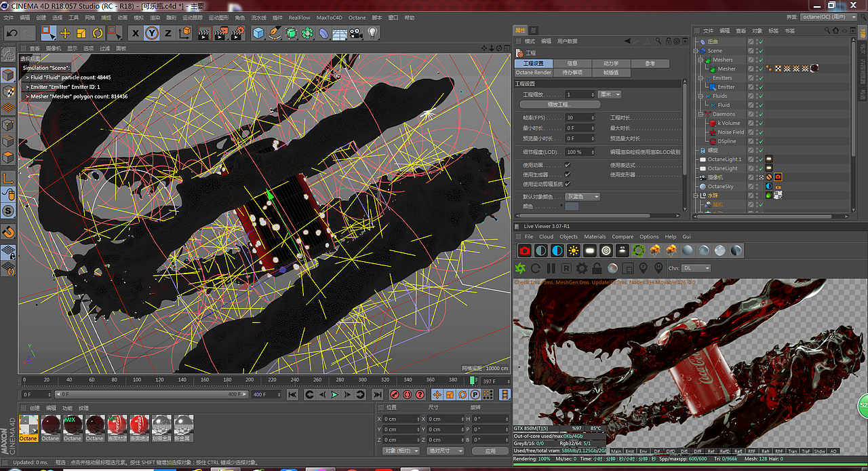This screenshot has height=471, width=868.
Task: Open Live Viewer Materials menu
Action: (x=595, y=237)
